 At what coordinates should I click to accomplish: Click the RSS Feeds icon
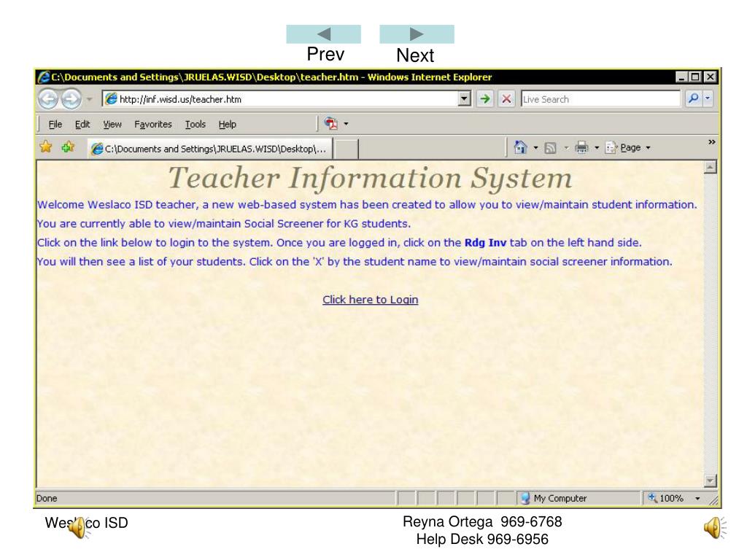point(550,148)
